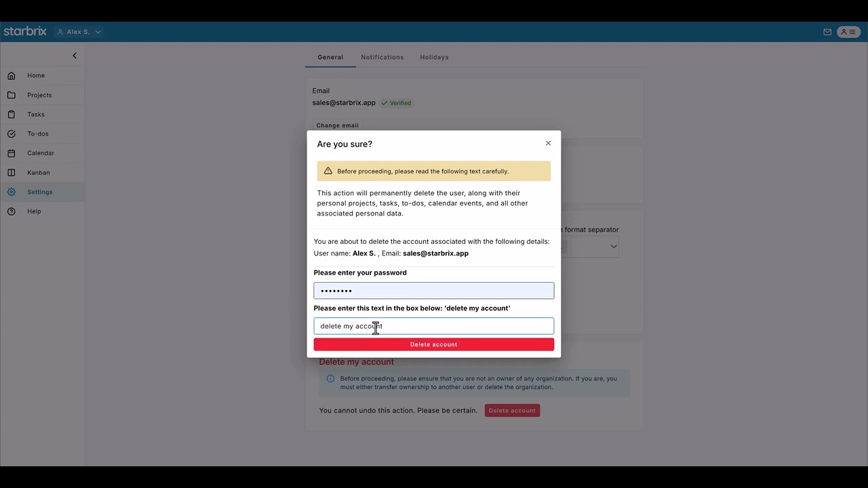Click the green Verified badge
Screen dimensions: 868x488
tap(396, 103)
